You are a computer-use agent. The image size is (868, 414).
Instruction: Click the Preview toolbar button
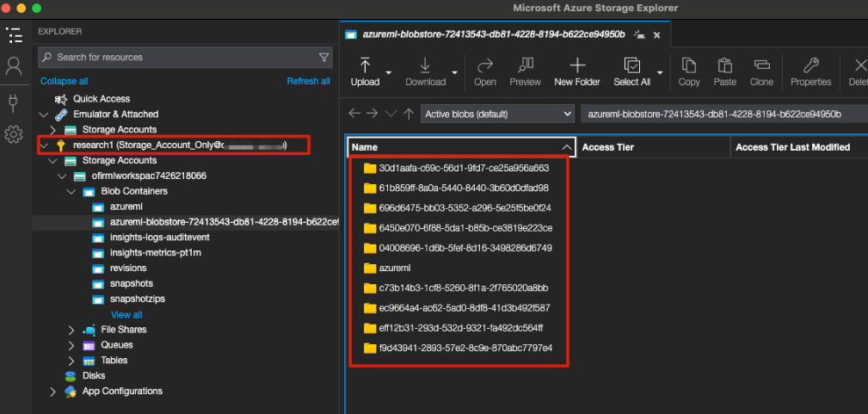coord(525,72)
